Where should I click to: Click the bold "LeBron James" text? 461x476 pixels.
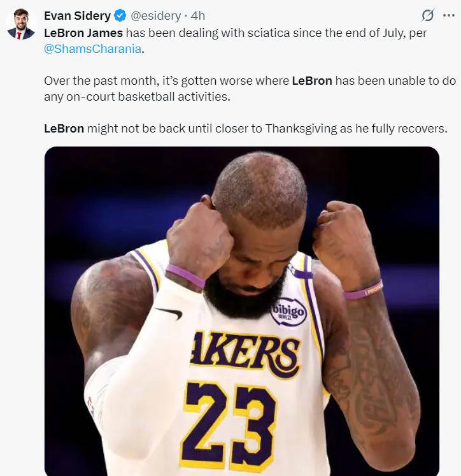pos(83,32)
